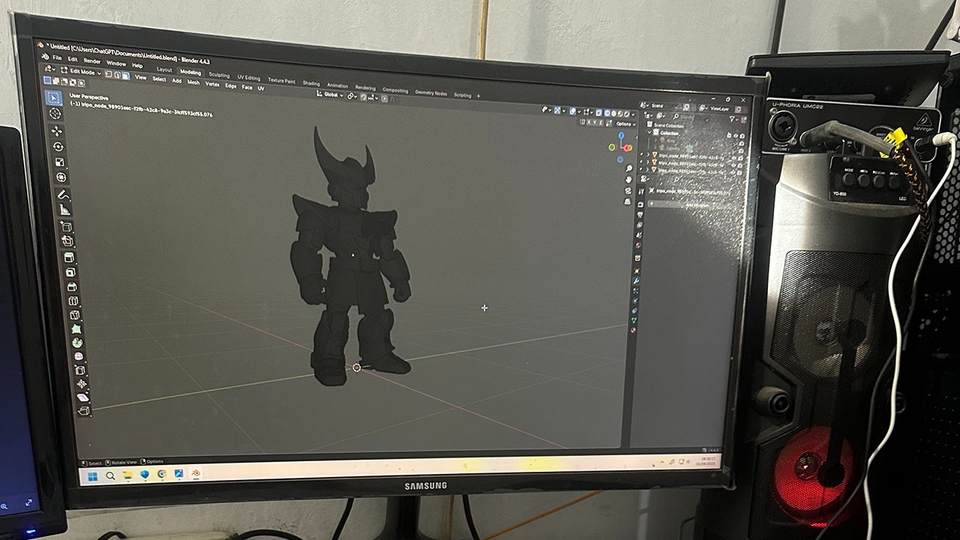Image resolution: width=960 pixels, height=540 pixels.
Task: Toggle Z axis mesh mirror
Action: (601, 123)
